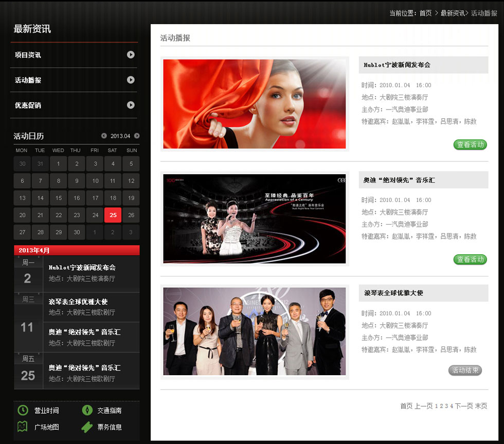Click the grey 活动结束 button

[465, 371]
